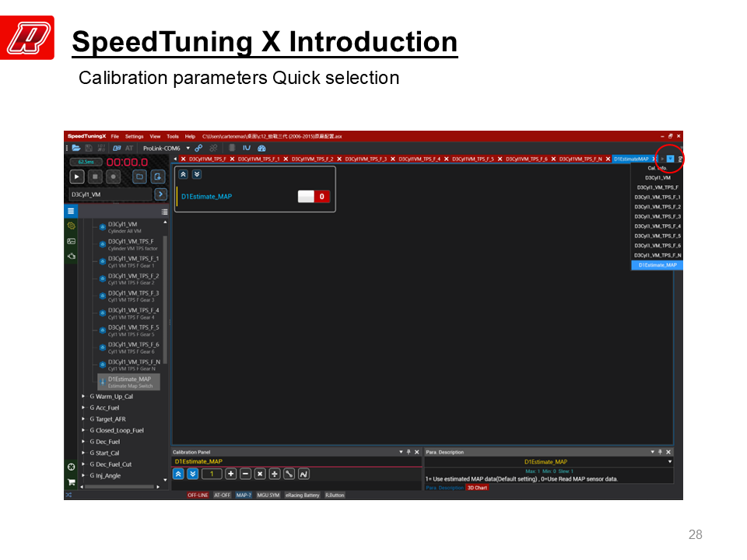The height and width of the screenshot is (560, 747).
Task: Click the plus button in Calibration Panel
Action: [230, 474]
